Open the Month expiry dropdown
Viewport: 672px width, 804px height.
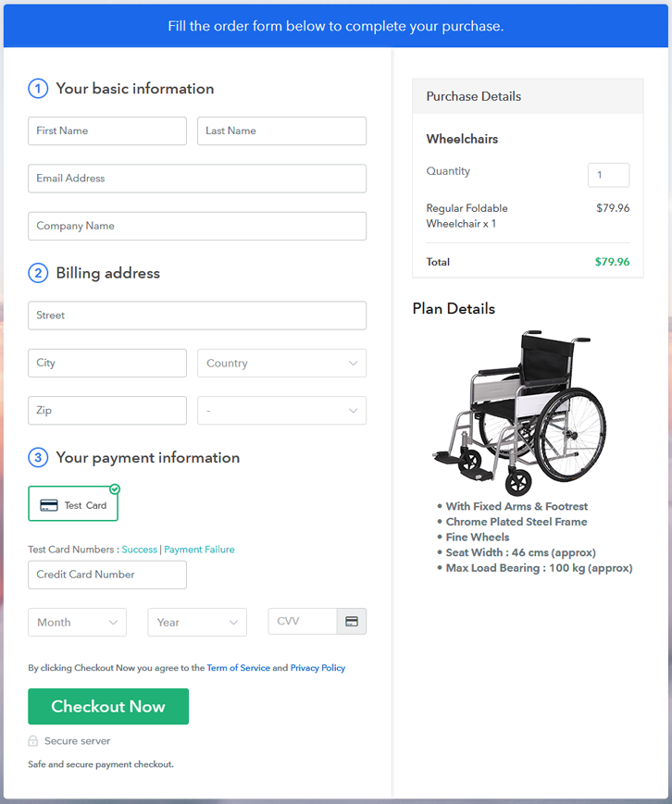tap(77, 622)
